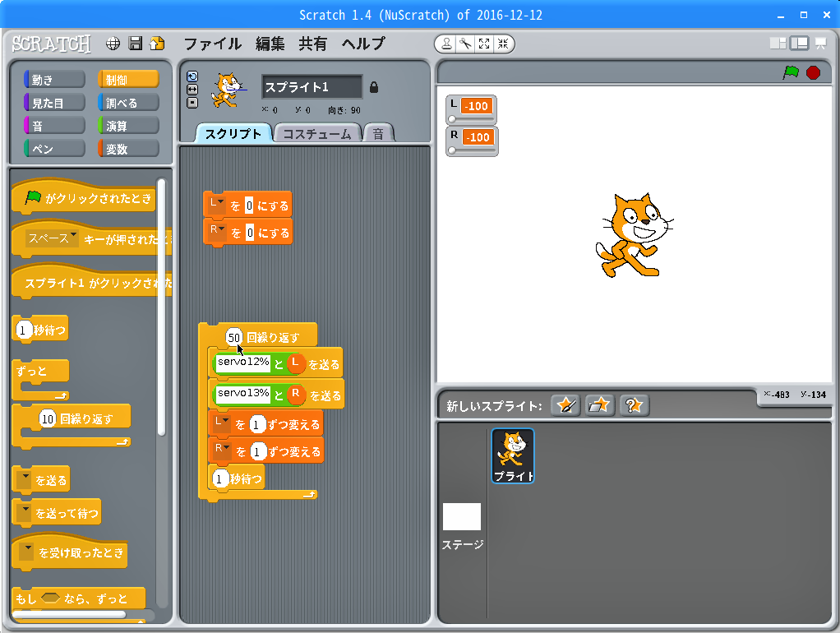Click the orange R variable in servo13% block
The height and width of the screenshot is (633, 840).
pyautogui.click(x=296, y=395)
